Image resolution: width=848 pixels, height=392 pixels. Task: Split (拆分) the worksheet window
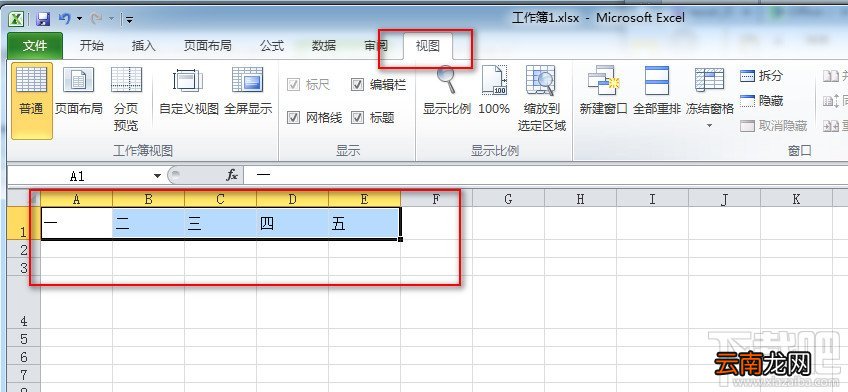coord(761,76)
